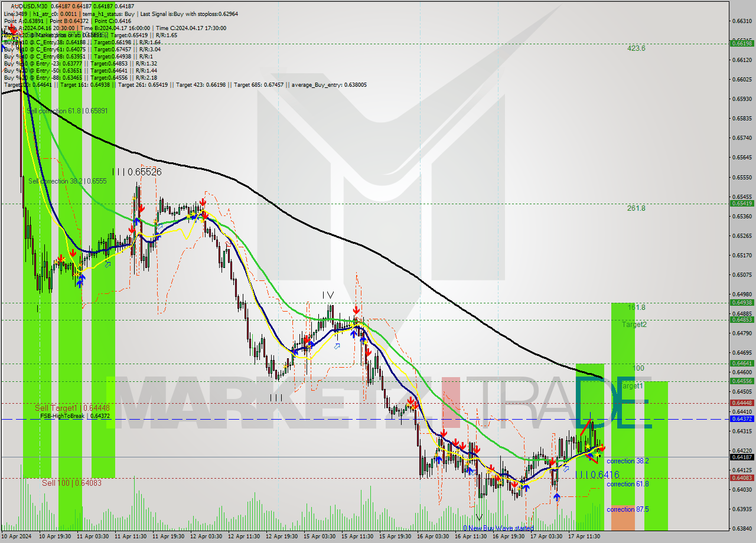Click the green 0.64853 price tag on axis
The height and width of the screenshot is (543, 756).
coord(742,319)
